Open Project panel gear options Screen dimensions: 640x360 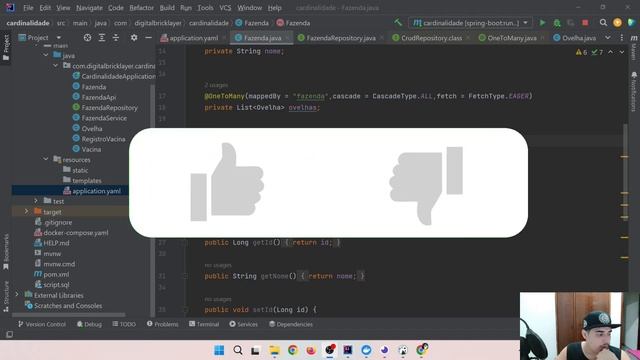click(134, 38)
